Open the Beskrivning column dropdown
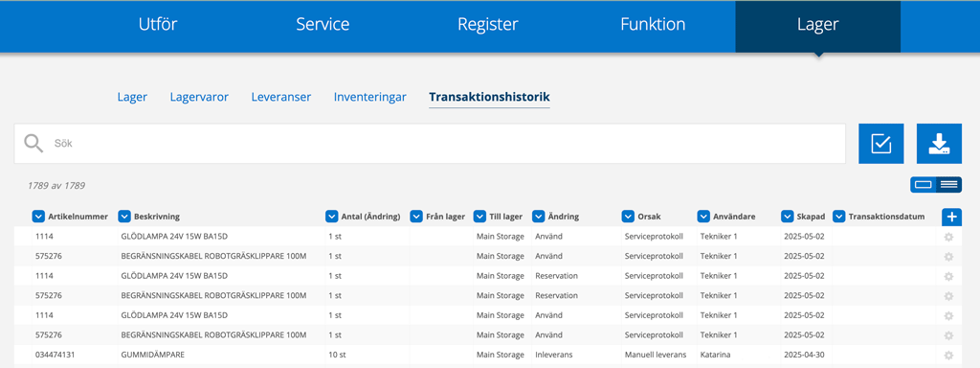This screenshot has width=980, height=368. (x=124, y=217)
